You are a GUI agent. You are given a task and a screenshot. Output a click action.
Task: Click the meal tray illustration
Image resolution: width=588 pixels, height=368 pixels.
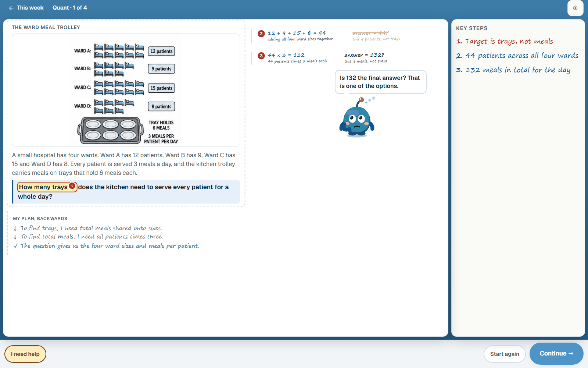coord(111,130)
